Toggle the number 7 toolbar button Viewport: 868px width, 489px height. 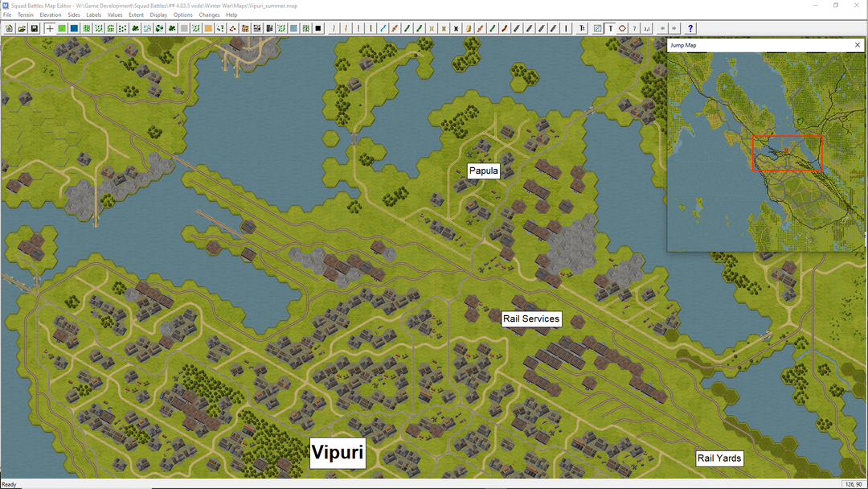635,28
